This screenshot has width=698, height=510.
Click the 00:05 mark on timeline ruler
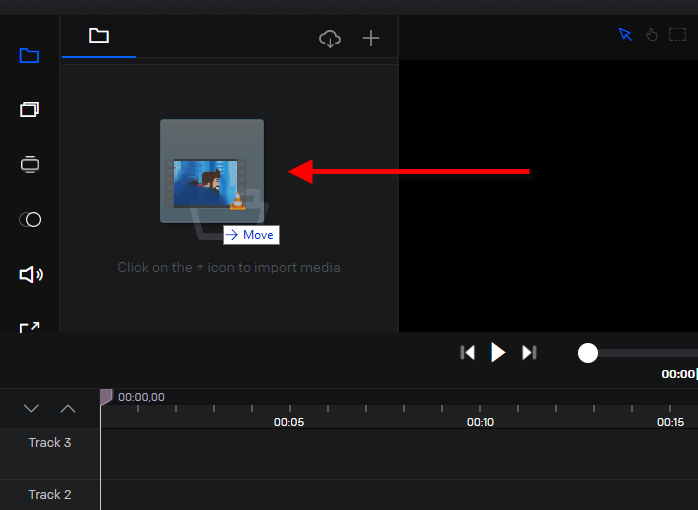[289, 422]
